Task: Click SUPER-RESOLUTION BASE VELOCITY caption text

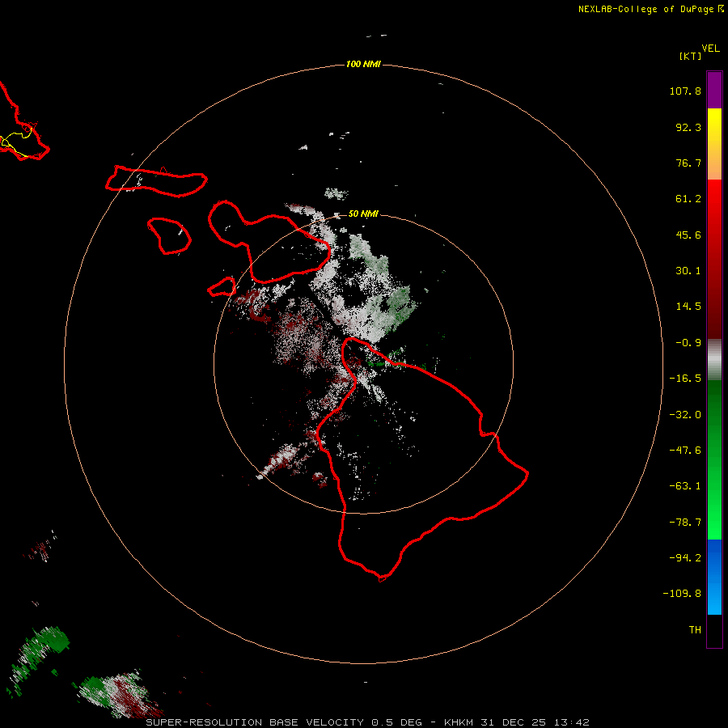Action: click(x=255, y=722)
